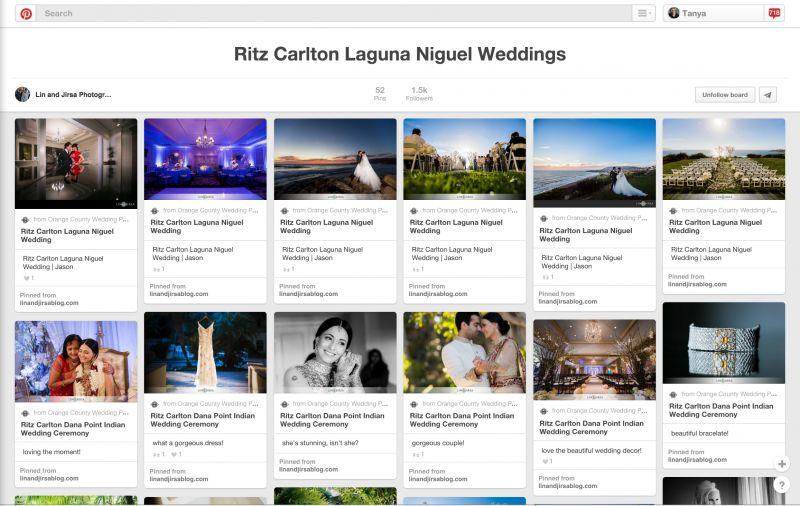Click the add pin plus button

(781, 464)
